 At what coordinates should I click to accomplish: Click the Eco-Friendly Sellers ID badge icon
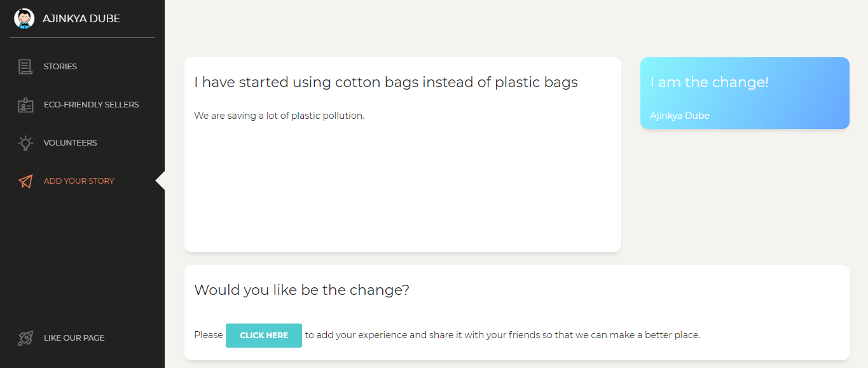[x=25, y=105]
